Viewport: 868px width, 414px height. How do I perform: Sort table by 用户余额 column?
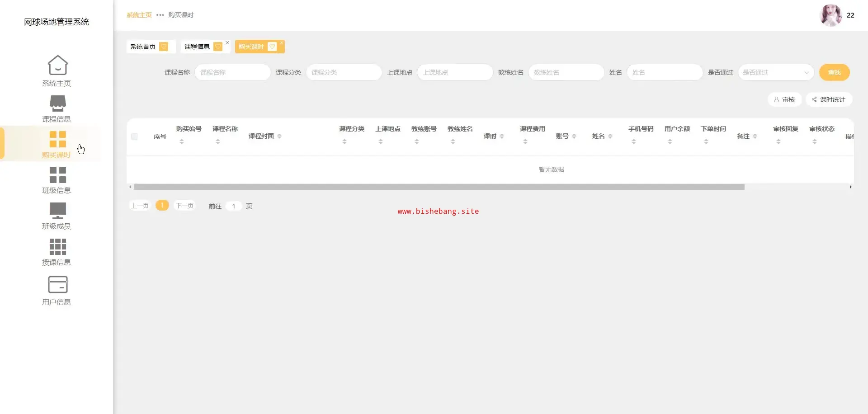[670, 141]
